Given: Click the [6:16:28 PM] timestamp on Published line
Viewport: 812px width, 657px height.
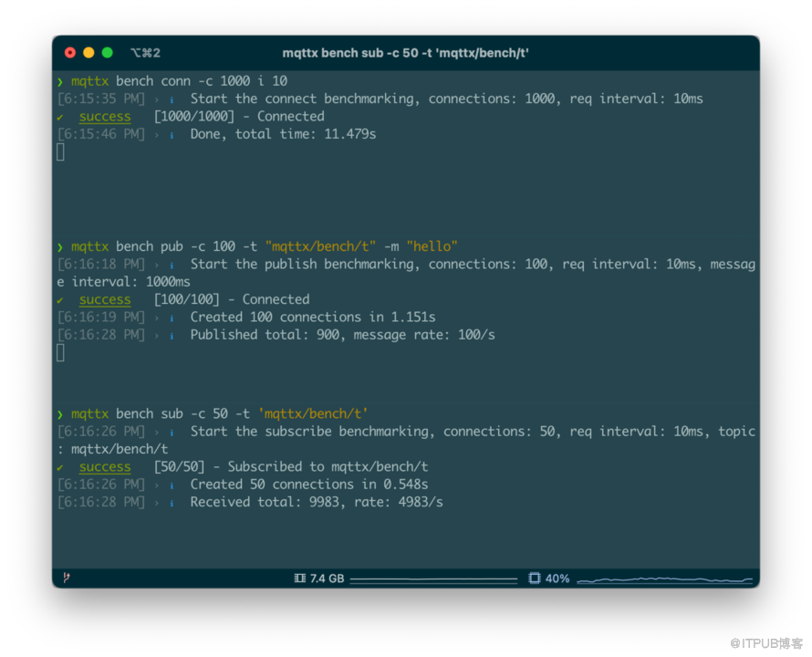Looking at the screenshot, I should coord(101,334).
